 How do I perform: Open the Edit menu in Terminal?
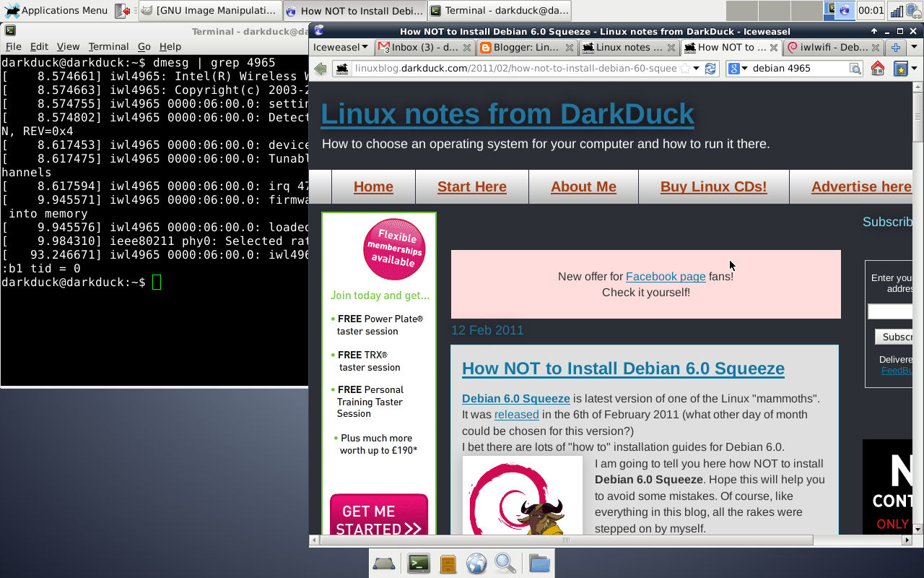click(39, 46)
